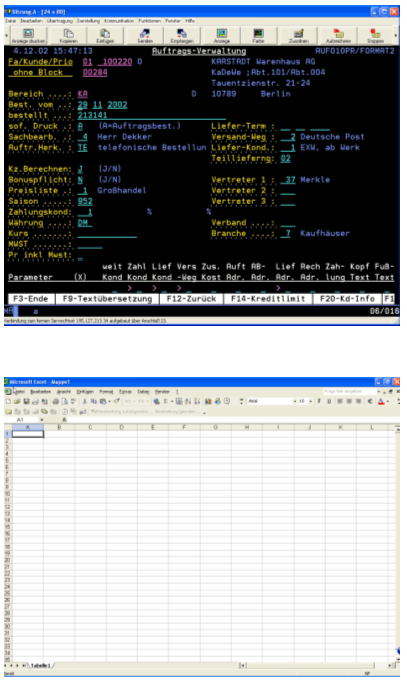Screen dimensions: 407x684
Task: Click the Stoppen icon in terminal toolbar
Action: pos(375,35)
